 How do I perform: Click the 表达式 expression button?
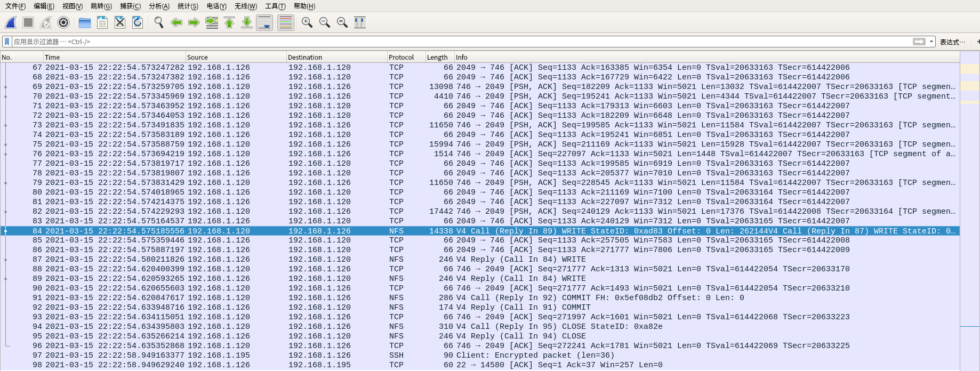click(x=952, y=42)
